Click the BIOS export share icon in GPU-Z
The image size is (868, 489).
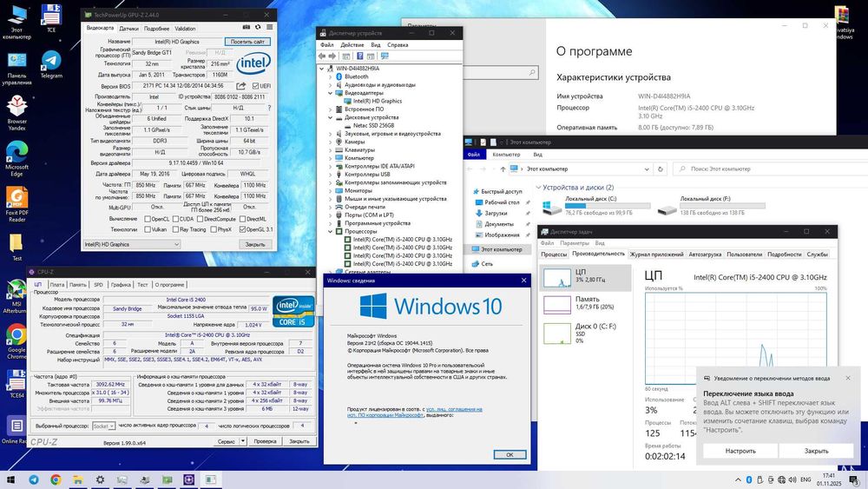[240, 86]
